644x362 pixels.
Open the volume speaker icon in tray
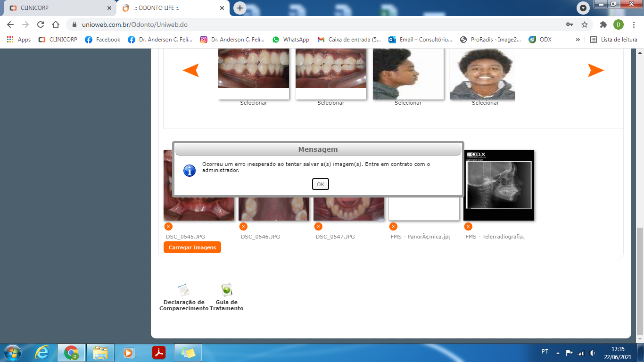point(592,352)
